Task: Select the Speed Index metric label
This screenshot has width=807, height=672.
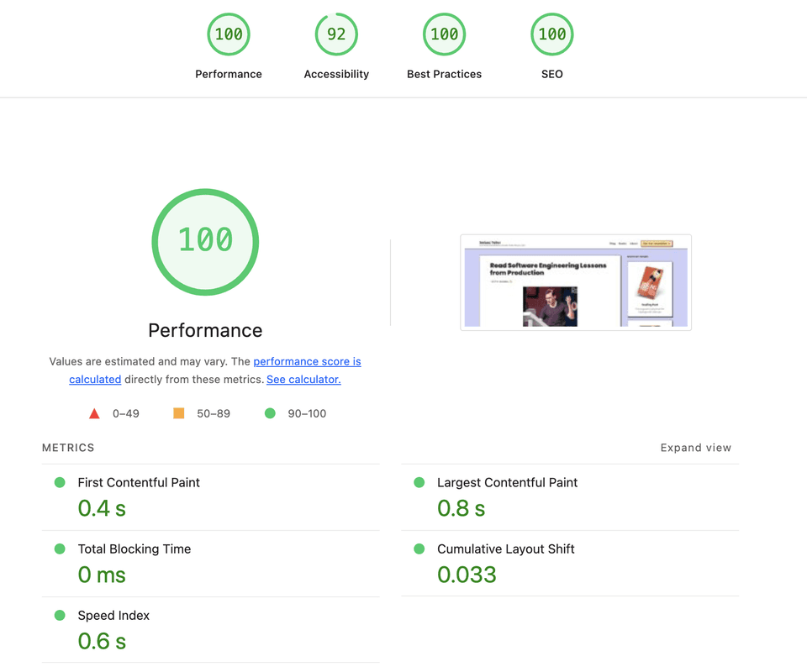Action: (113, 615)
